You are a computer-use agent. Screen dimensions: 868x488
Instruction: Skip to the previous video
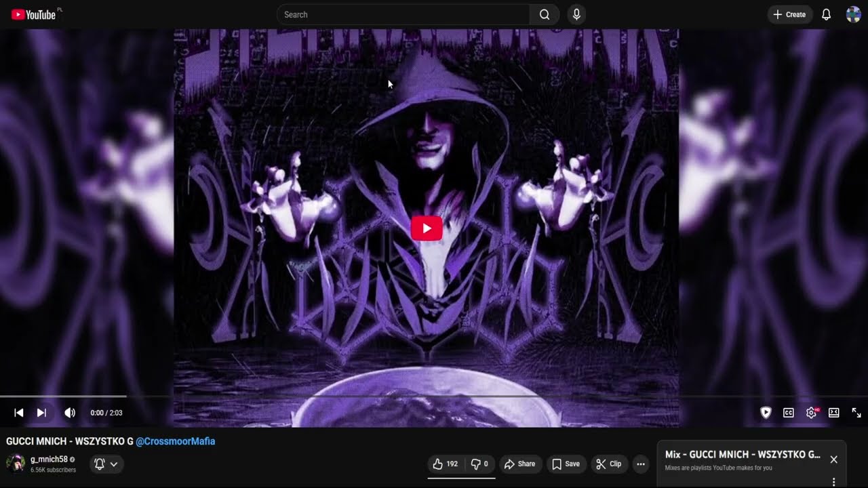(x=19, y=413)
